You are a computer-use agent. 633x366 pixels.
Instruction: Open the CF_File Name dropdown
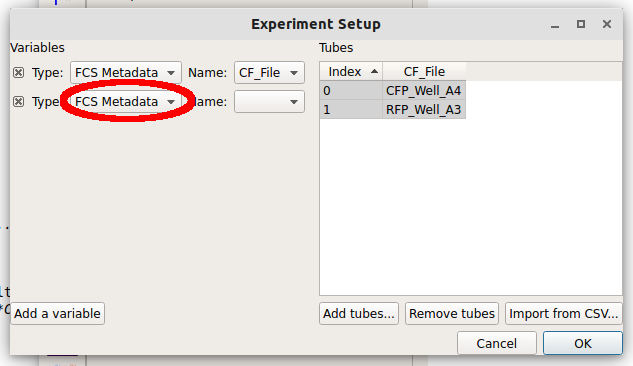[x=269, y=73]
